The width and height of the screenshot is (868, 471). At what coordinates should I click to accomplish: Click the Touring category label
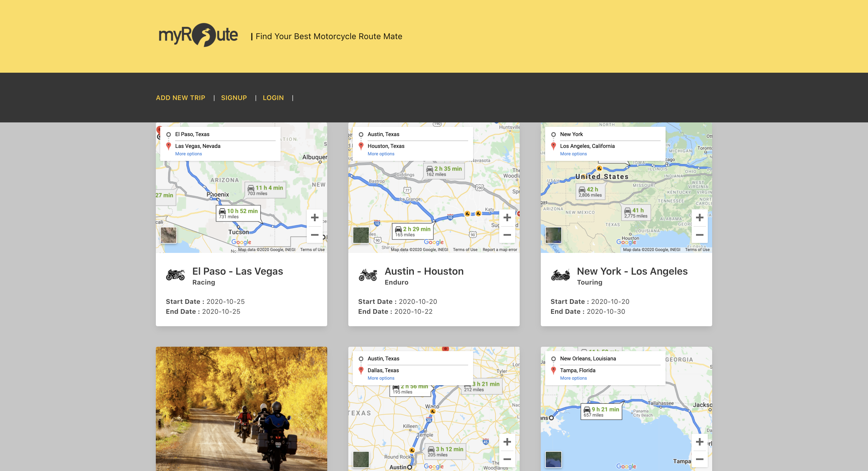coord(589,282)
